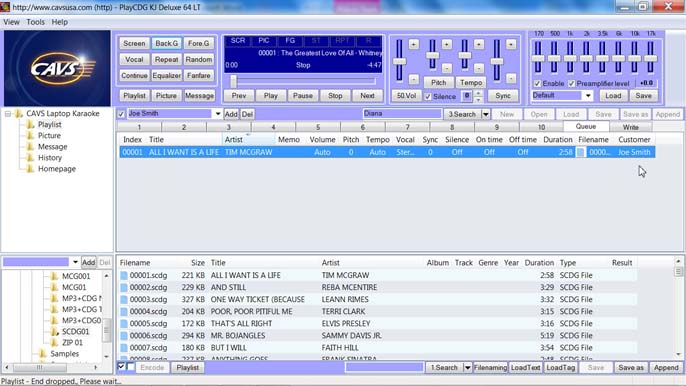Open the Joe Smith customer dropdown

coord(217,114)
